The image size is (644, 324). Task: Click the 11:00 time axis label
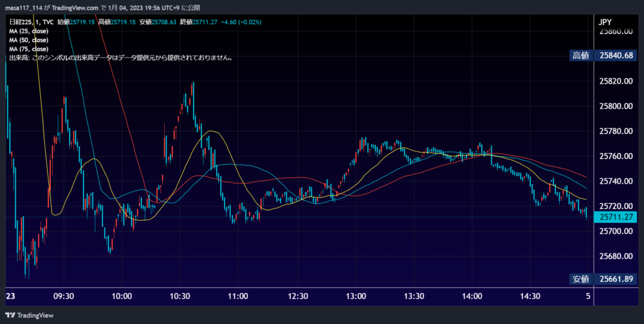(x=238, y=296)
